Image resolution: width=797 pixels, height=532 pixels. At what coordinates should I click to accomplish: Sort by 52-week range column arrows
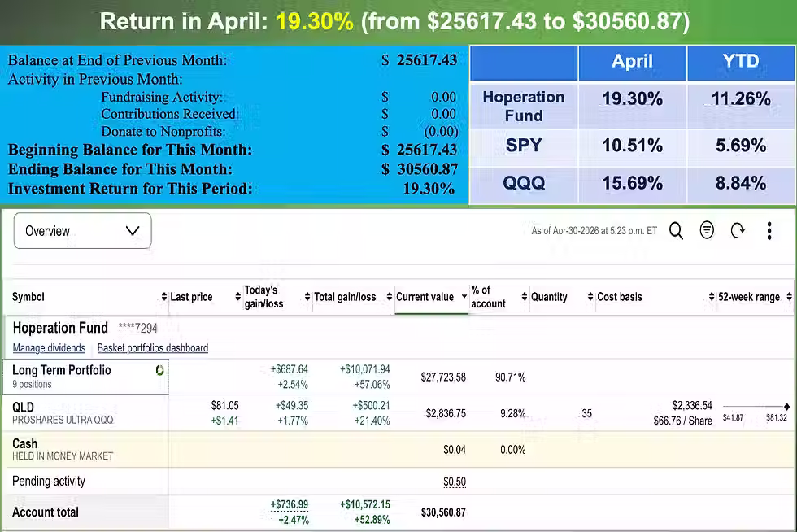pos(789,297)
